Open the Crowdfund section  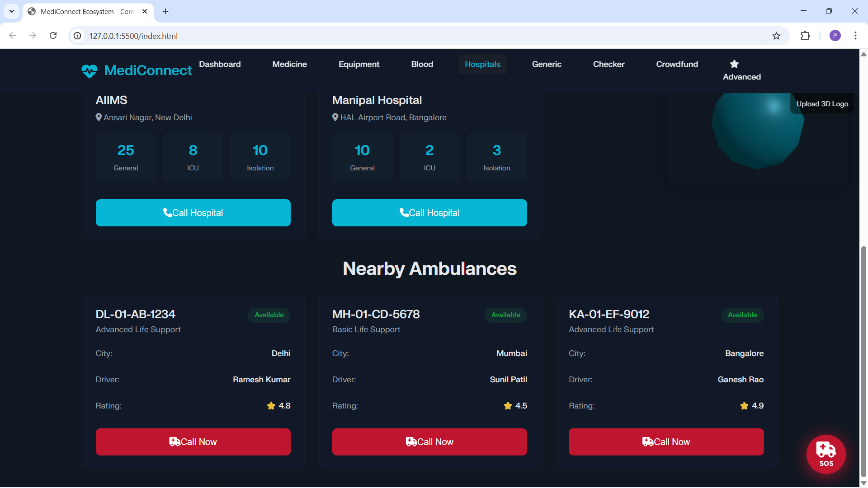click(677, 64)
